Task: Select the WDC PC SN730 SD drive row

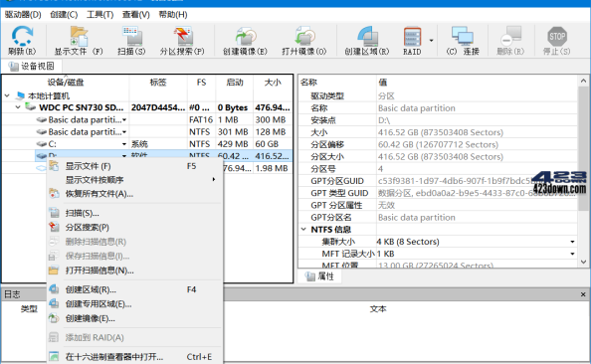Action: click(147, 107)
